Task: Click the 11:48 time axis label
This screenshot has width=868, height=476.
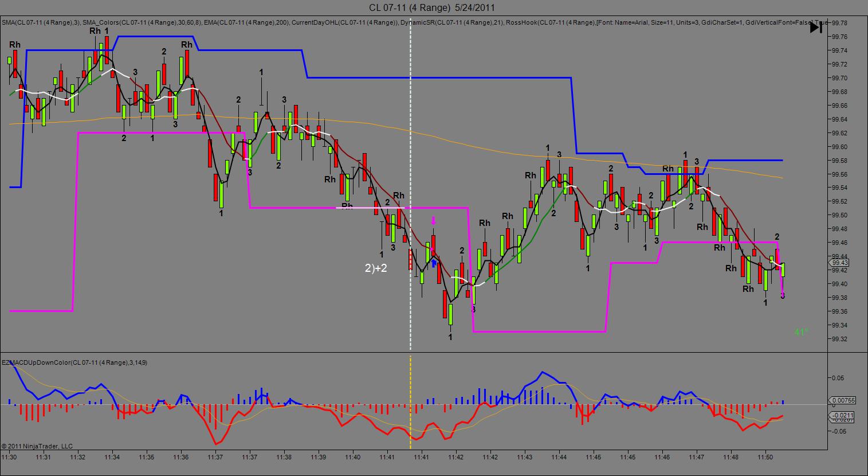Action: tap(731, 457)
